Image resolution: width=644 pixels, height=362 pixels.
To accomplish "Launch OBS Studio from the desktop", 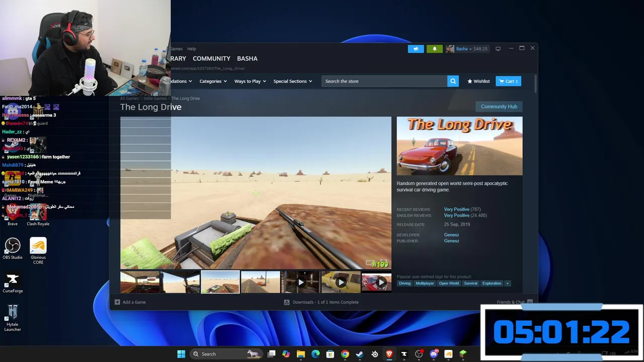I will 13,248.
